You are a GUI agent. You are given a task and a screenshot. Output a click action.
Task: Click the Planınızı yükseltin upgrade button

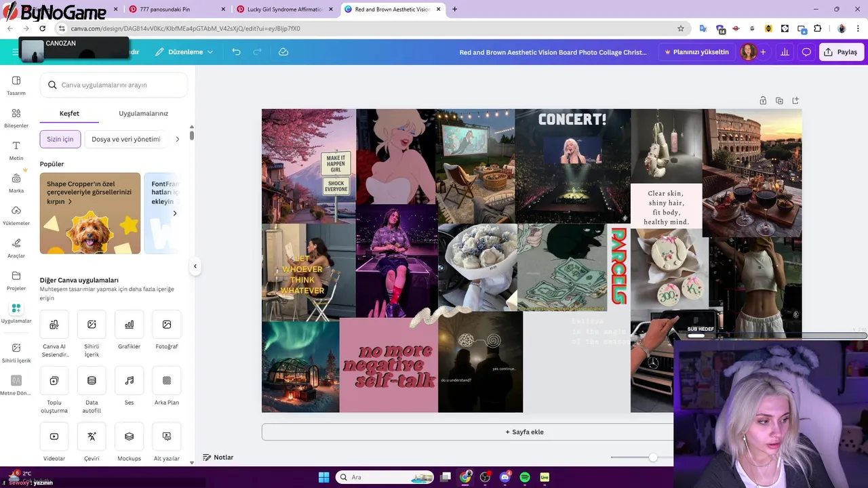[x=696, y=52]
